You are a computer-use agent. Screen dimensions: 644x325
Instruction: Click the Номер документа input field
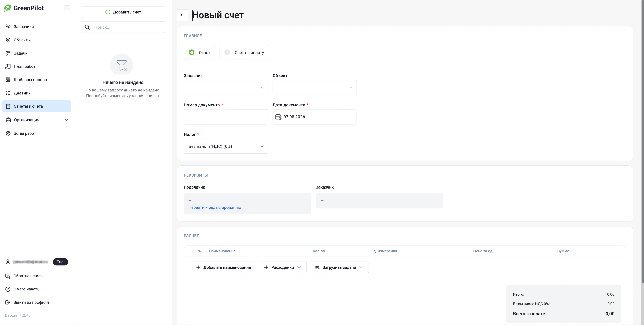[226, 117]
